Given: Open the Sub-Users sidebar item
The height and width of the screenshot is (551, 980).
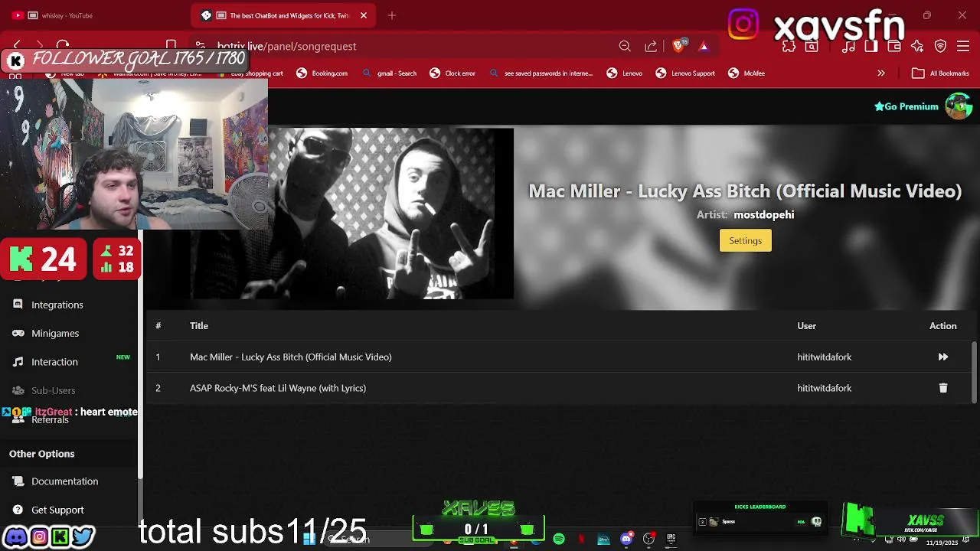Looking at the screenshot, I should click(x=53, y=390).
